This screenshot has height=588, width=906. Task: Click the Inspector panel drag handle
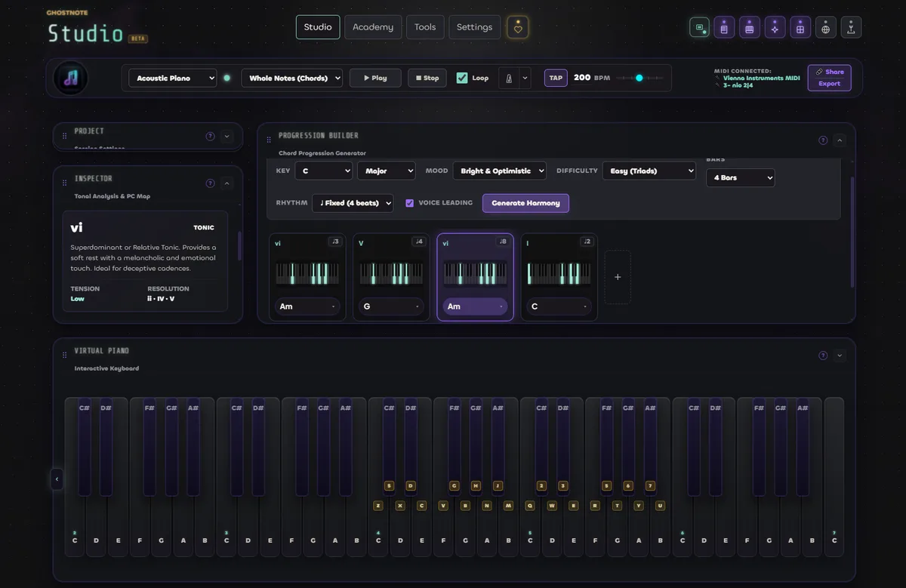65,183
